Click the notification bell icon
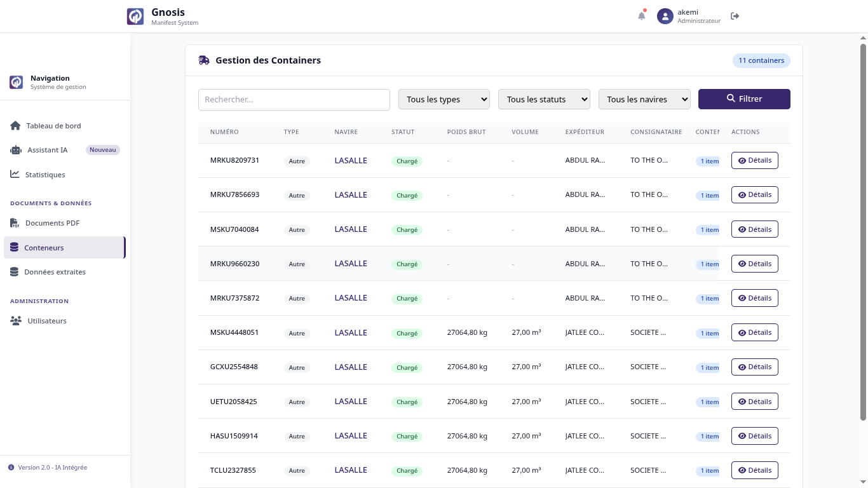This screenshot has height=488, width=868. [x=641, y=16]
